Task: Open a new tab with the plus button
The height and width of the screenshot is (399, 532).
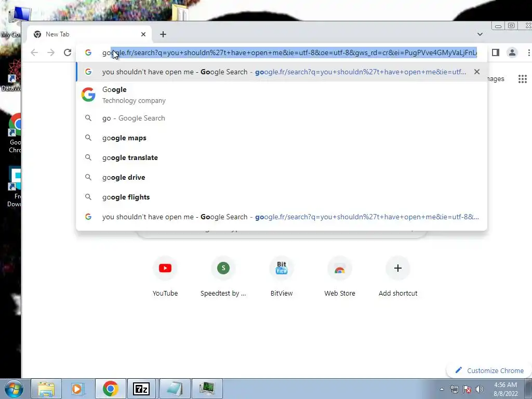Action: pyautogui.click(x=163, y=34)
